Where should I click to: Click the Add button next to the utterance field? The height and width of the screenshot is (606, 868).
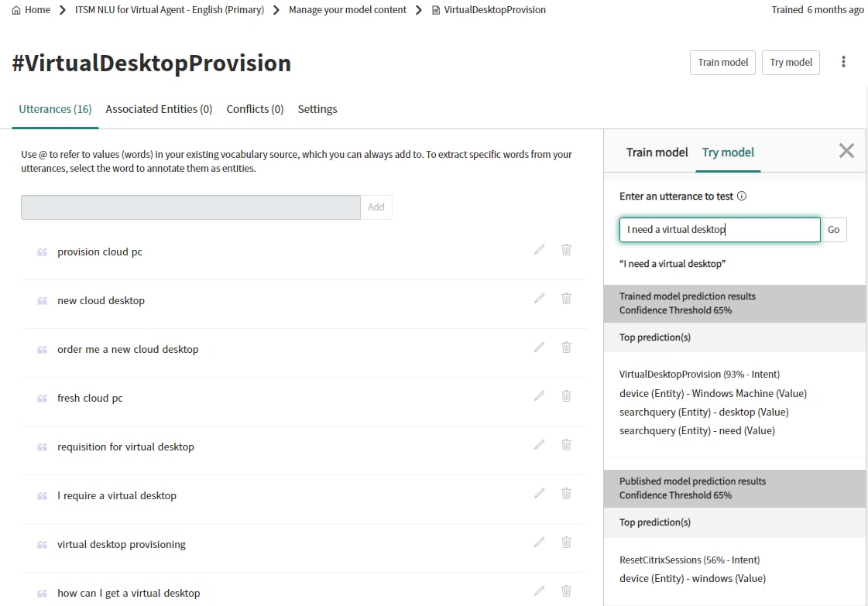click(x=376, y=207)
